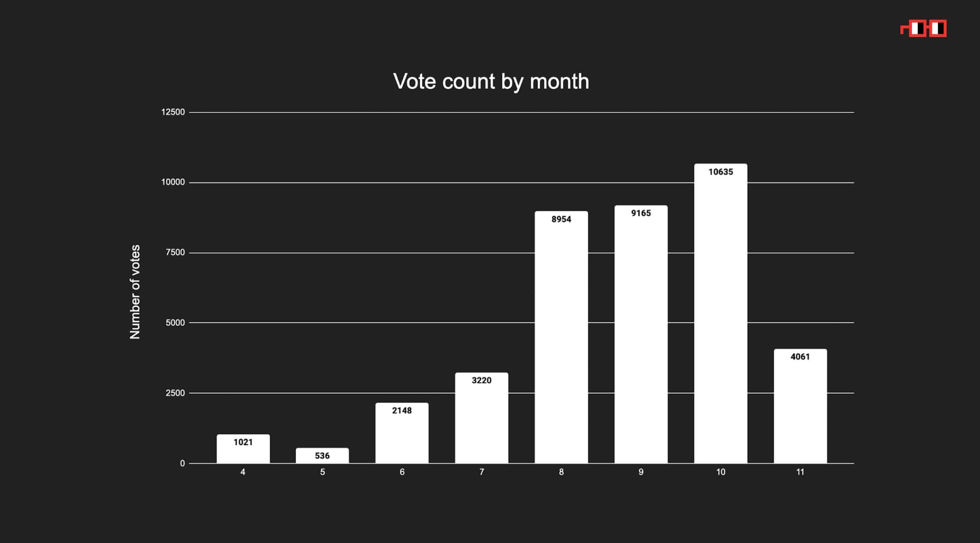Click the red noggles glasses logo
980x543 pixels.
point(923,29)
